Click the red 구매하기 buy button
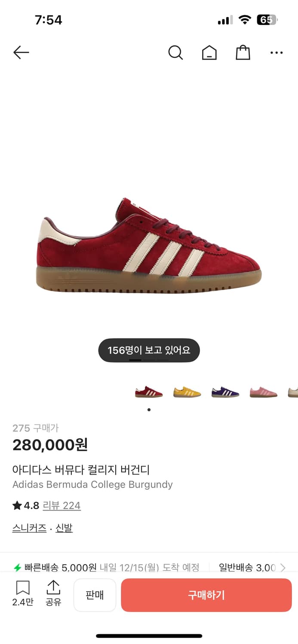The width and height of the screenshot is (298, 644). 206,595
